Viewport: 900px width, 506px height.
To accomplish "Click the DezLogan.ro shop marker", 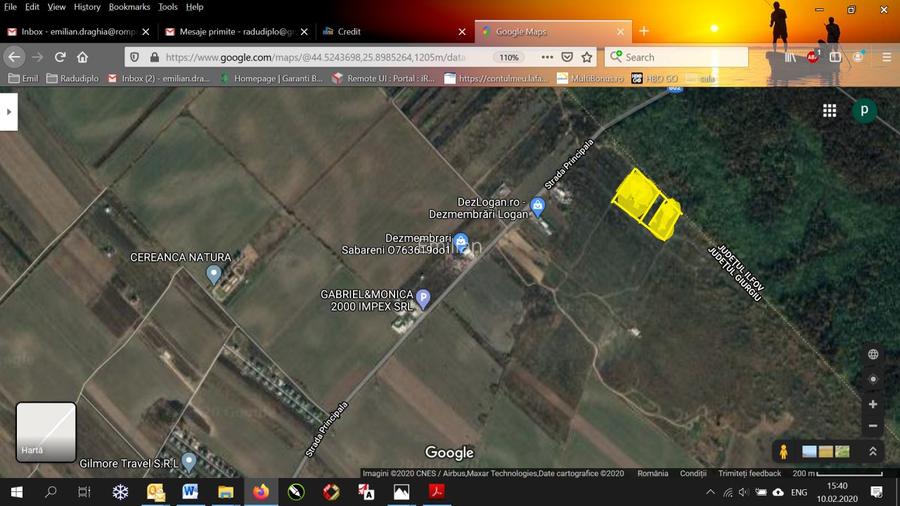I will [538, 207].
